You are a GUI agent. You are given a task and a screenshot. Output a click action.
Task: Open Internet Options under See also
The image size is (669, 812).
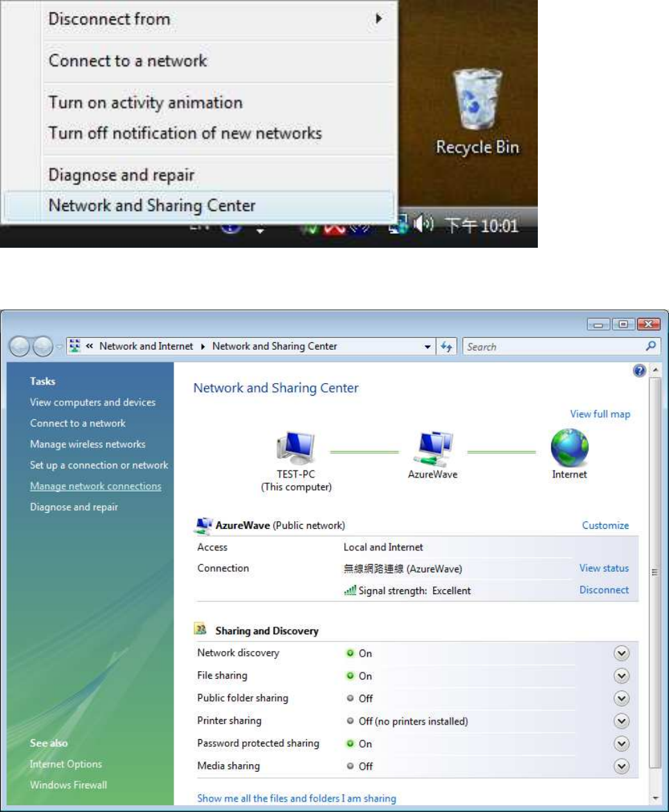(x=66, y=764)
